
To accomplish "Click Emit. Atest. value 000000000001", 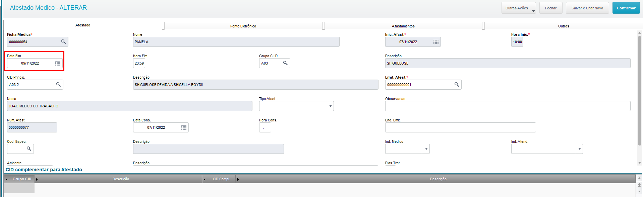I will [399, 85].
